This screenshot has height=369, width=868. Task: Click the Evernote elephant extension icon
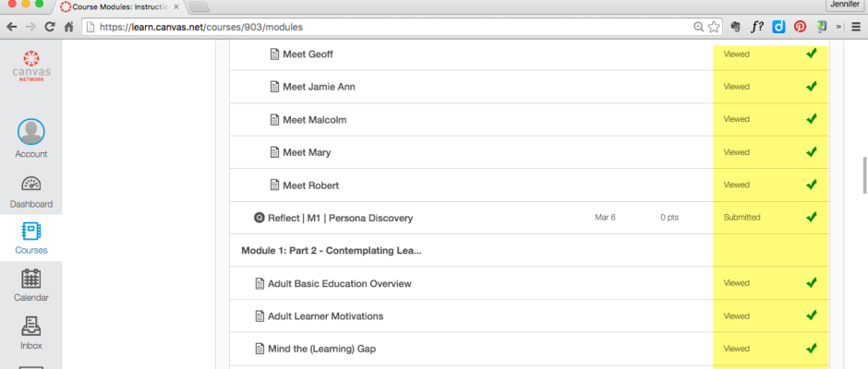(x=736, y=28)
